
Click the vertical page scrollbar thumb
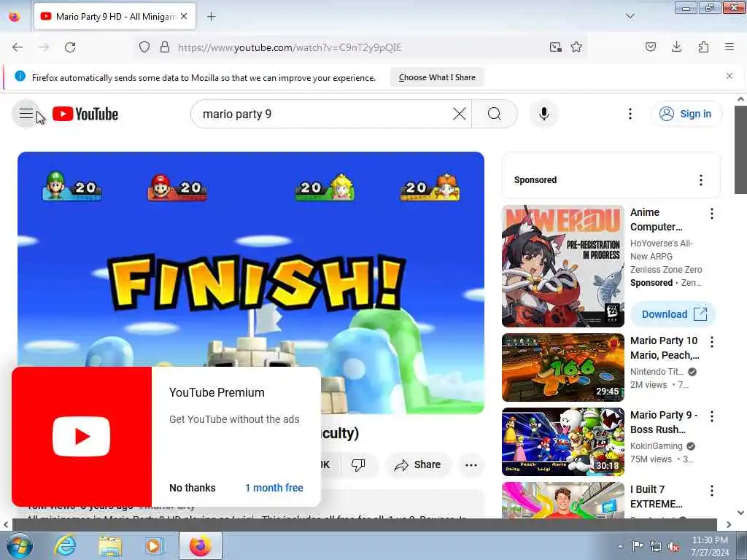point(740,149)
